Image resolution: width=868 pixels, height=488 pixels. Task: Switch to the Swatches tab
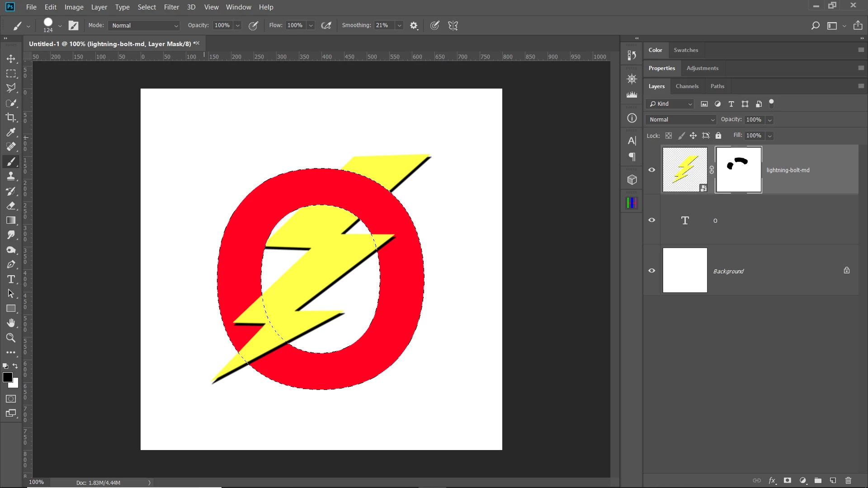tap(685, 50)
